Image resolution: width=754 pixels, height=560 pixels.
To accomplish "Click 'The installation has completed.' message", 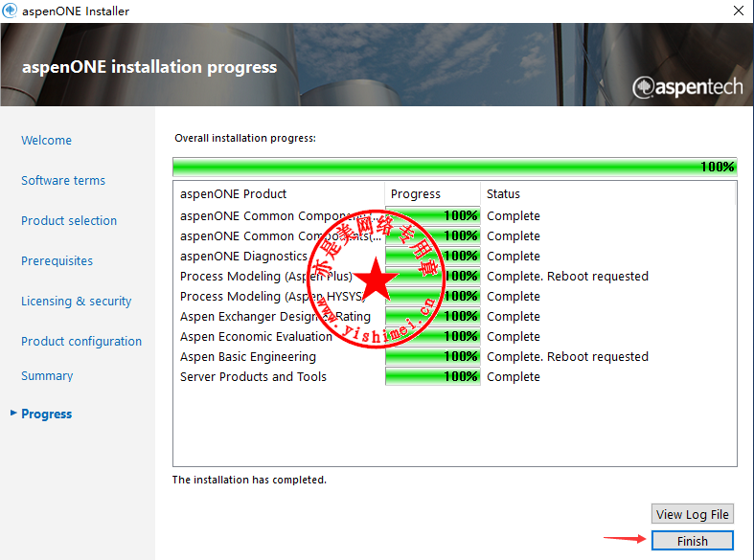I will pos(249,480).
